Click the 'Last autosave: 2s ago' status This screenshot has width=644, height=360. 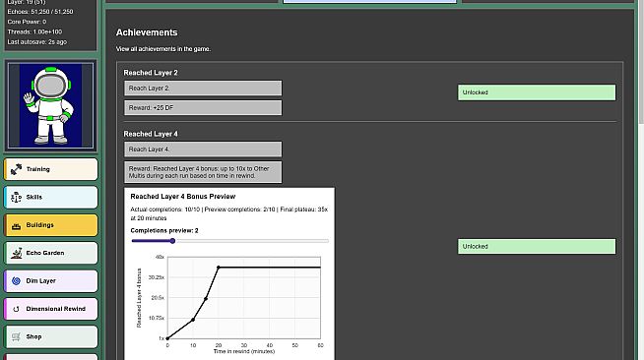[x=37, y=42]
